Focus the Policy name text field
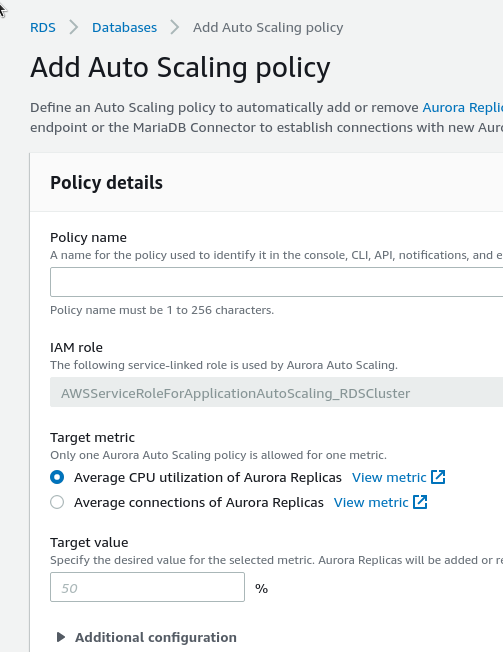Viewport: 503px width, 652px height. [276, 282]
